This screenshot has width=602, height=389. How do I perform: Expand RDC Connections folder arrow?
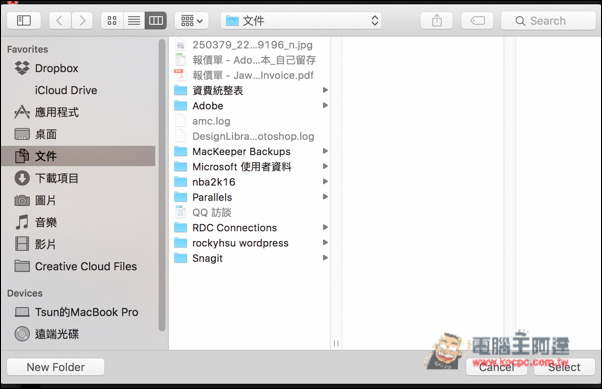point(325,227)
